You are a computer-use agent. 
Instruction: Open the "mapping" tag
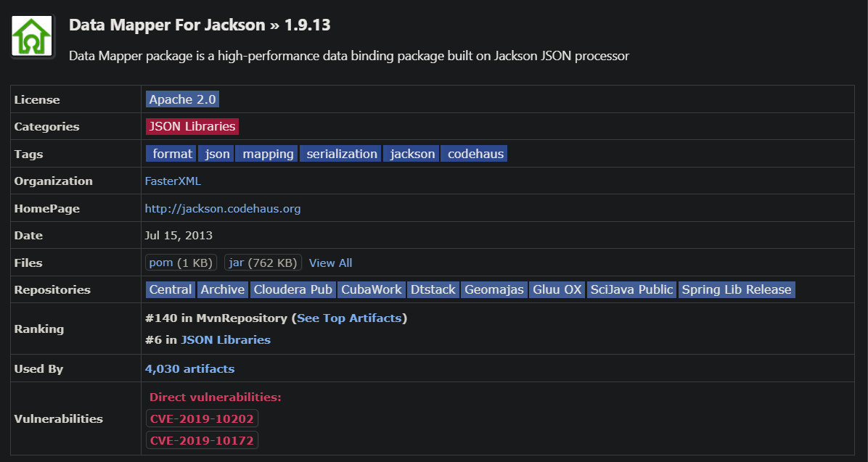[x=266, y=153]
